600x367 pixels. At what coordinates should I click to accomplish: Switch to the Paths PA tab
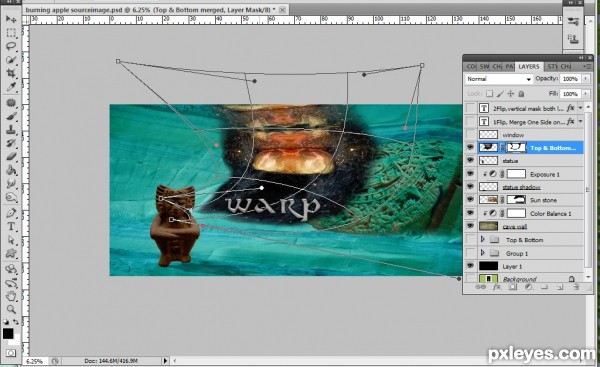tap(509, 67)
